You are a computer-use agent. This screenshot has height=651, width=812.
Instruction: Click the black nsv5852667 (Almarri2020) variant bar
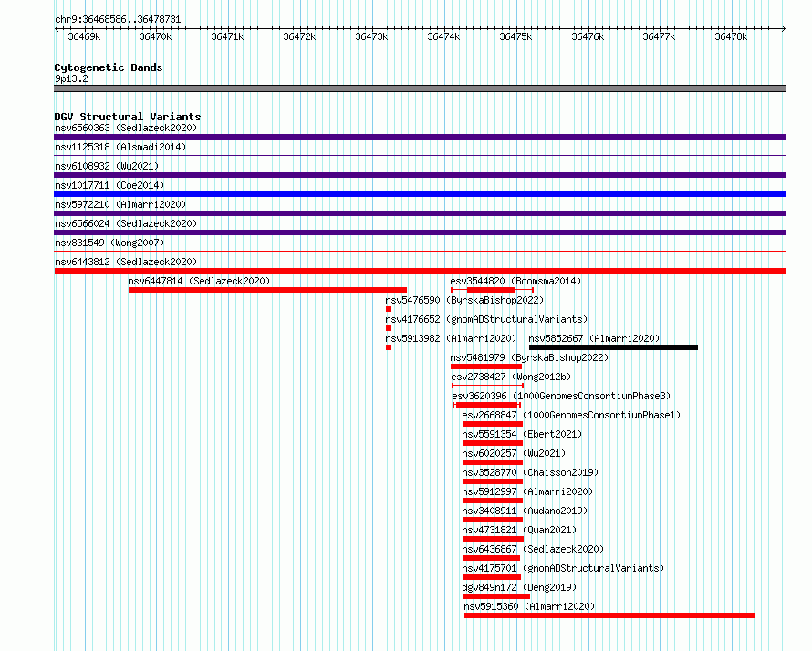pyautogui.click(x=614, y=347)
